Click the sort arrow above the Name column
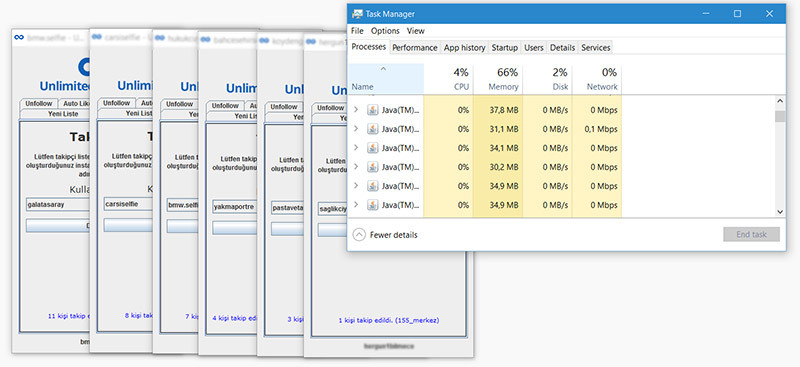Viewport: 800px width, 367px height. (x=384, y=69)
